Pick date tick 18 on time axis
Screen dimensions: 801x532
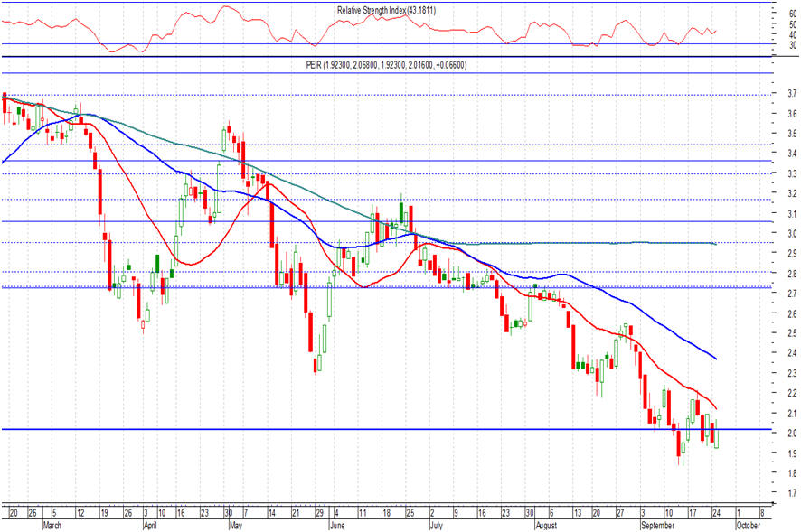pos(386,513)
